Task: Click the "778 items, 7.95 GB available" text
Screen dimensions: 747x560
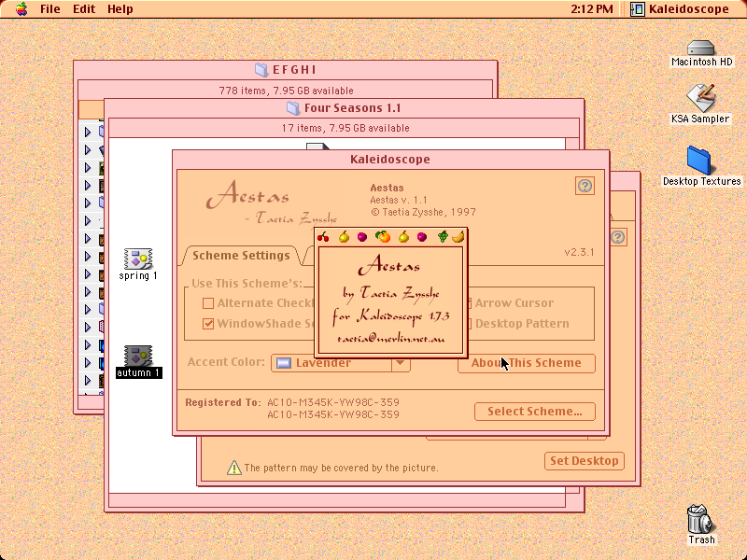Action: 286,91
